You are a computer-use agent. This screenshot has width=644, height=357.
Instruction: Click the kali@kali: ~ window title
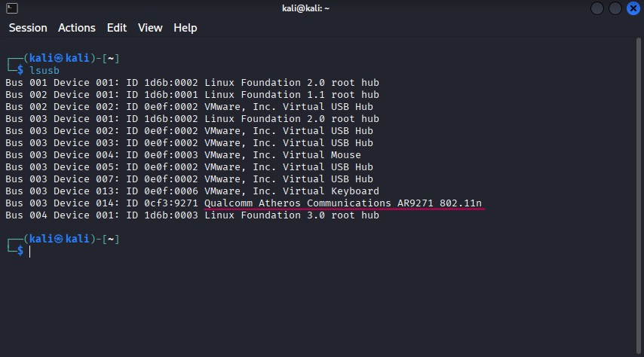[x=321, y=8]
